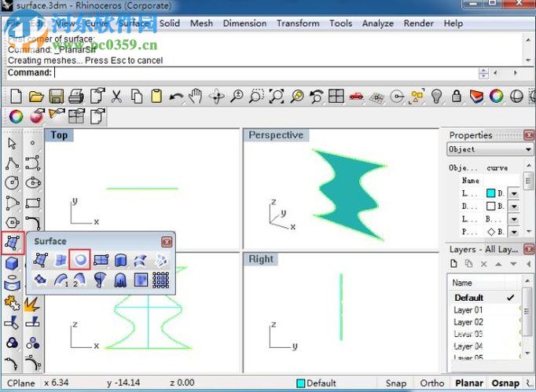536x392 pixels.
Task: Click the Zoom dynamic magnifier icon
Action: point(237,96)
